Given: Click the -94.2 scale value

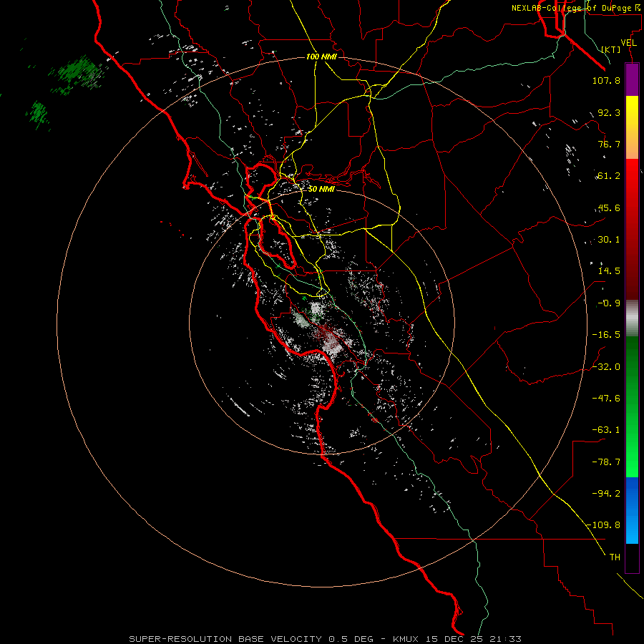Looking at the screenshot, I should click(x=606, y=494).
